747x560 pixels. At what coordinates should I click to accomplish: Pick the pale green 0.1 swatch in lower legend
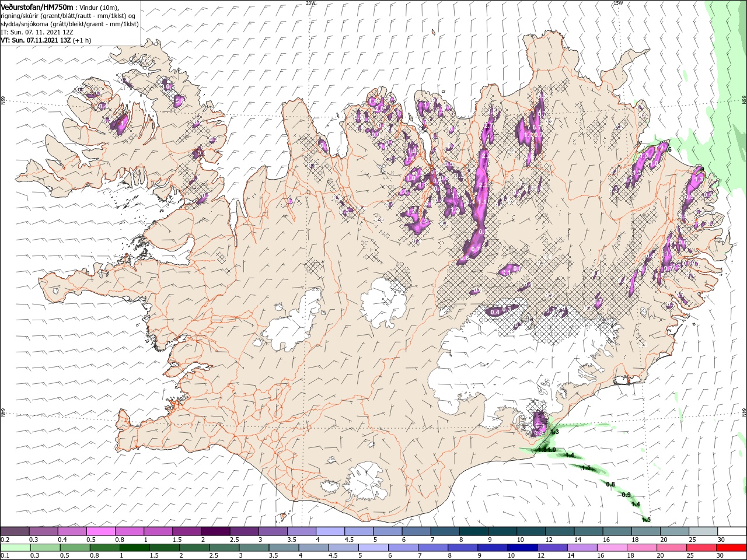tap(16, 548)
